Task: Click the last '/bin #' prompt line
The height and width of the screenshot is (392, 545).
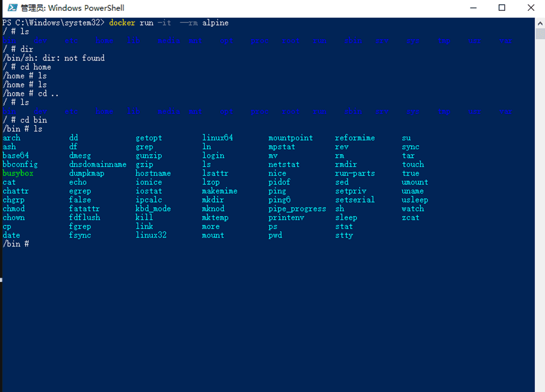Action: (x=16, y=244)
